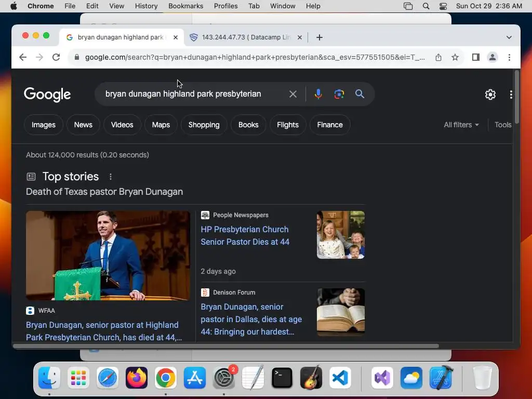Image resolution: width=532 pixels, height=399 pixels.
Task: Start voice search with the microphone
Action: point(318,94)
